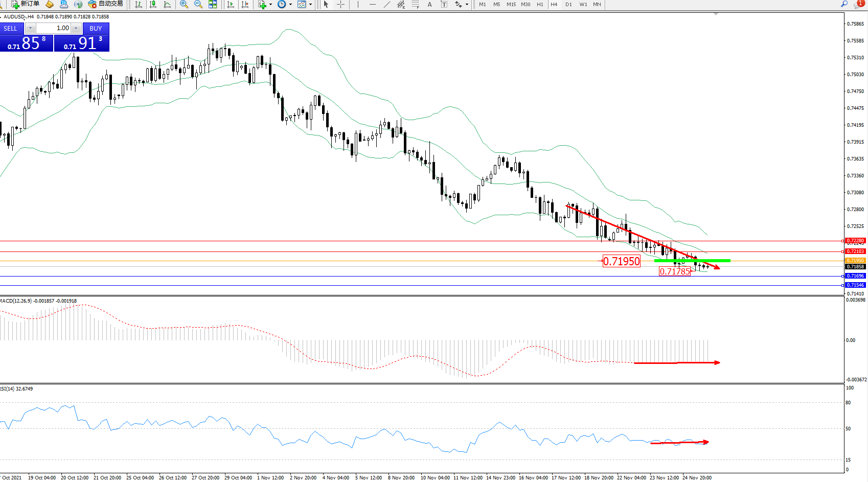
Task: Open the templates dropdown arrow
Action: [310, 4]
